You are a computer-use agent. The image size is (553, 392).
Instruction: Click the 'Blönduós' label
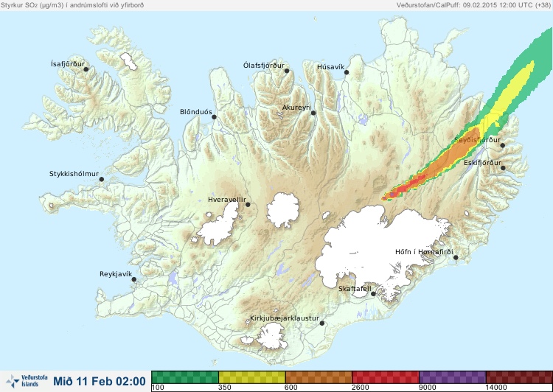coord(196,112)
